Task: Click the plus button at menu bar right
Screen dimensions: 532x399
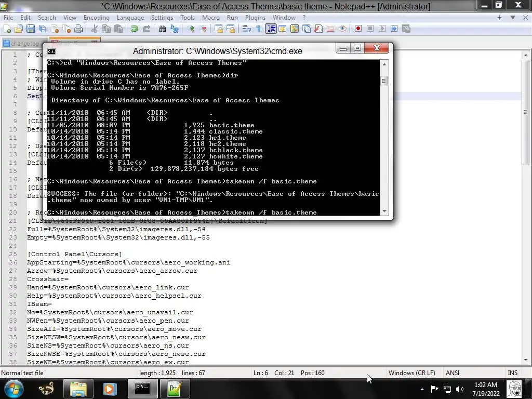Action: click(499, 17)
